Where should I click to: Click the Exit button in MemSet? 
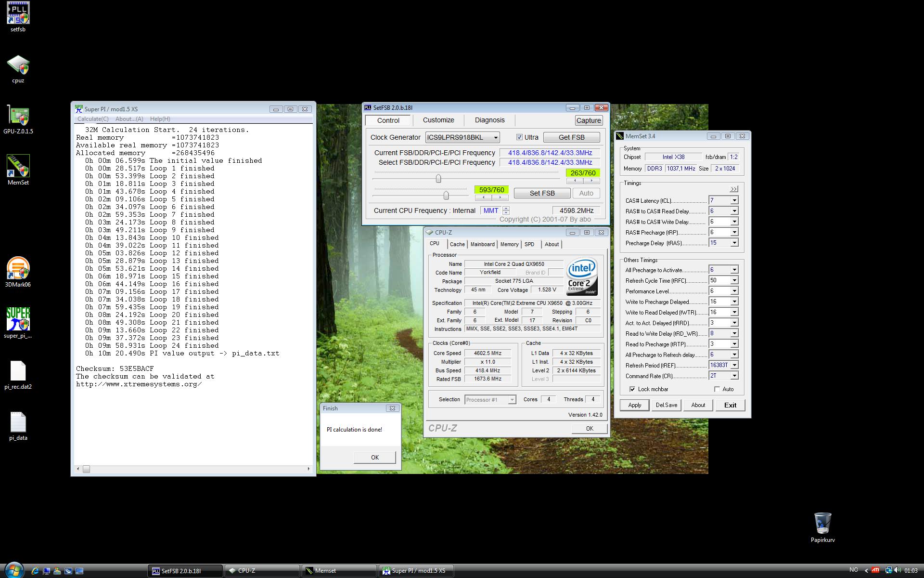[x=730, y=405]
